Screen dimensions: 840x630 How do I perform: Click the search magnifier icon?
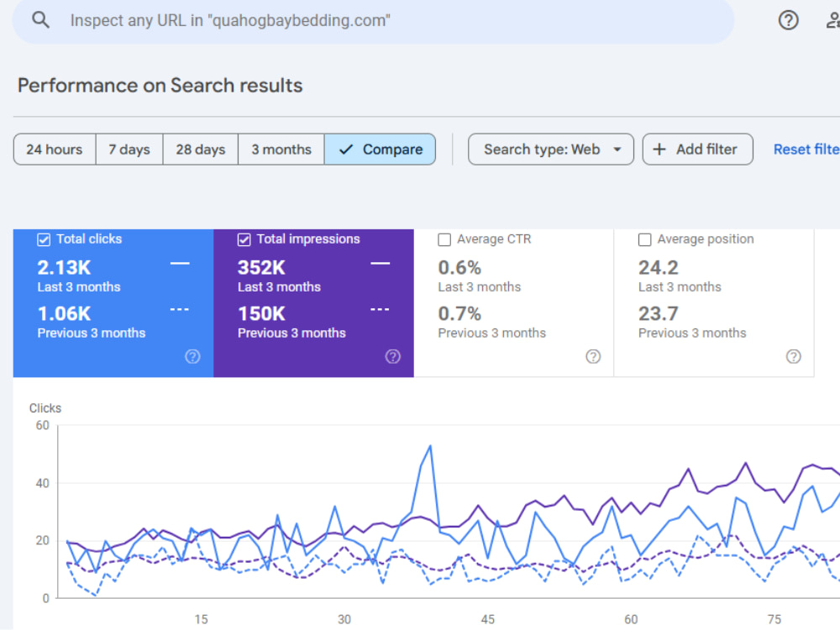point(40,20)
